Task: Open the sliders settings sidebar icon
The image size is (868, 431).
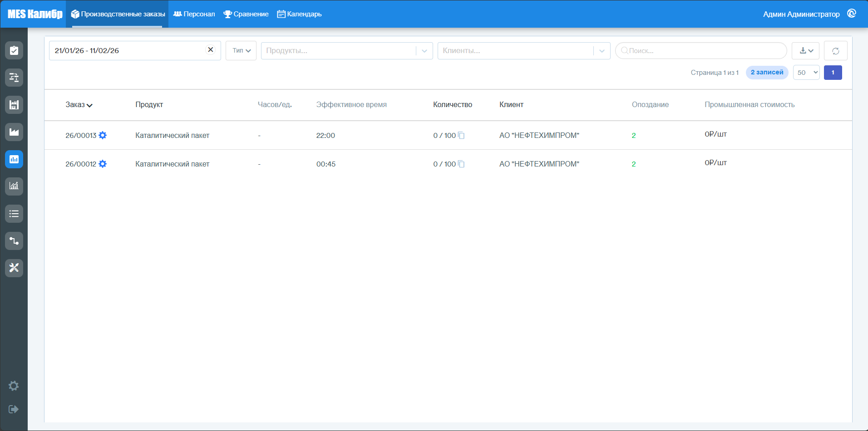Action: click(14, 78)
